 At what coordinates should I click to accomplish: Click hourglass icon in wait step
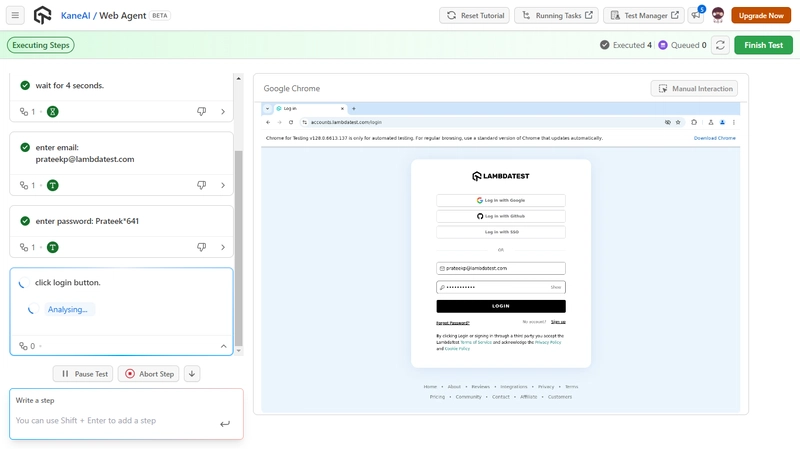pyautogui.click(x=53, y=111)
